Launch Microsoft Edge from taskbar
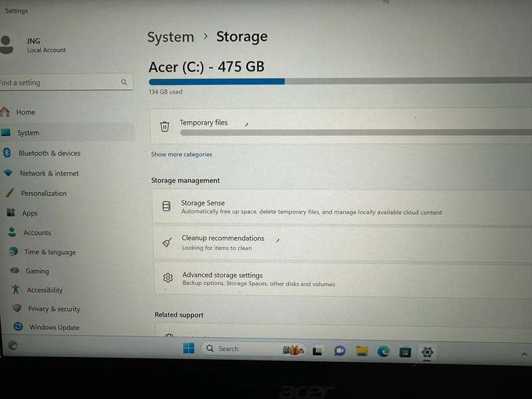The width and height of the screenshot is (532, 399). (384, 352)
